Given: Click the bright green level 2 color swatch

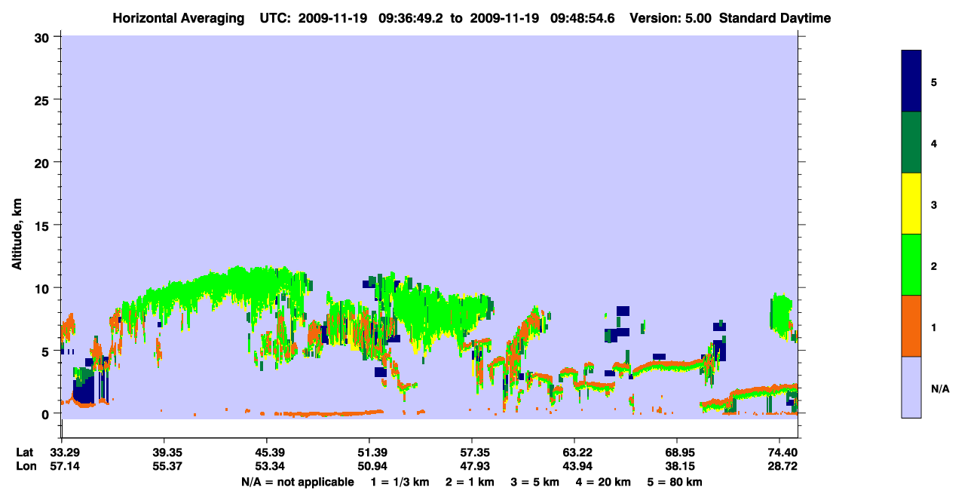Looking at the screenshot, I should point(911,265).
